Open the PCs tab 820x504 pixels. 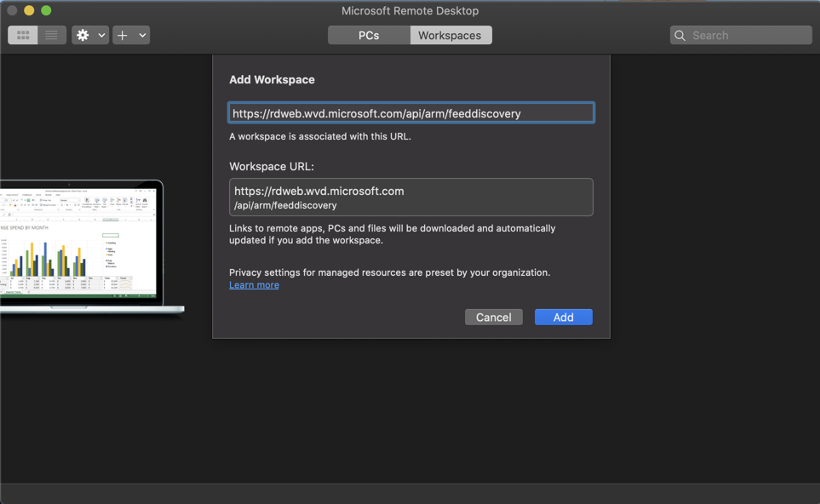[369, 35]
